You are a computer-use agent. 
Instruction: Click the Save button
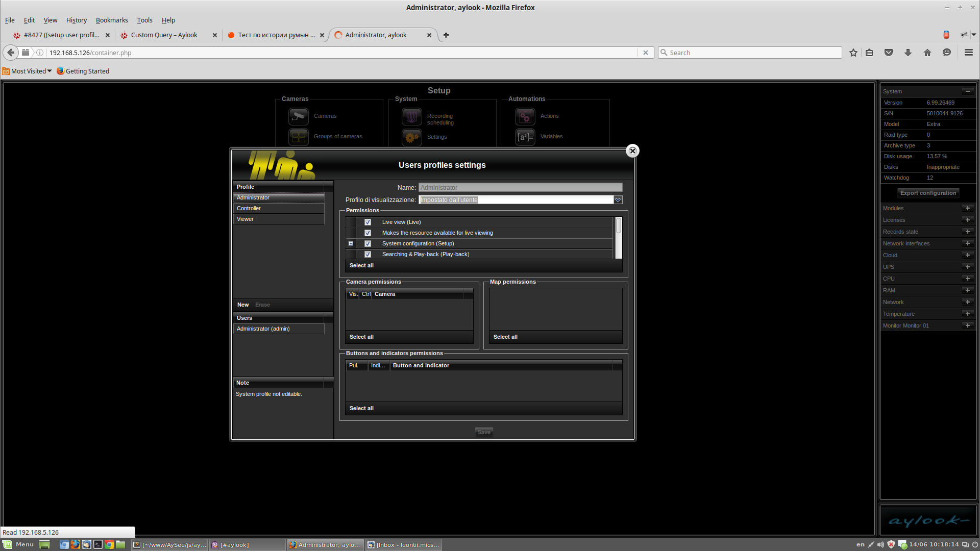pyautogui.click(x=484, y=432)
